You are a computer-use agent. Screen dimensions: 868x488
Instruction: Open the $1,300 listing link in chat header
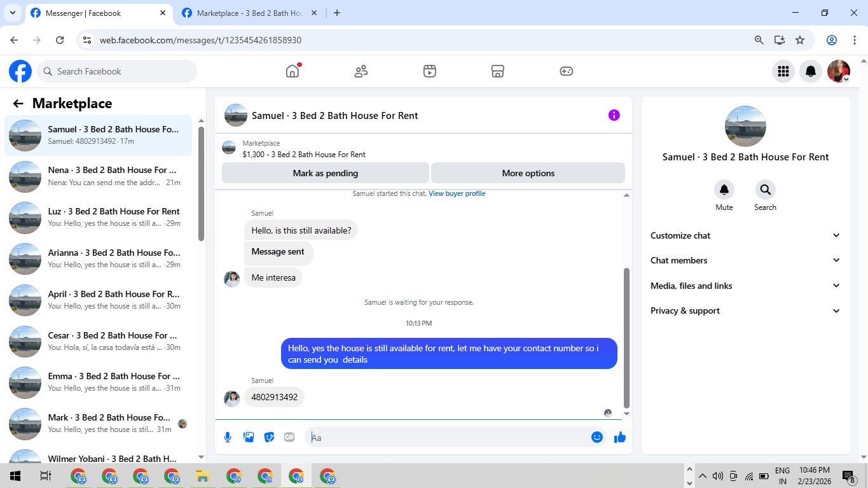click(304, 155)
